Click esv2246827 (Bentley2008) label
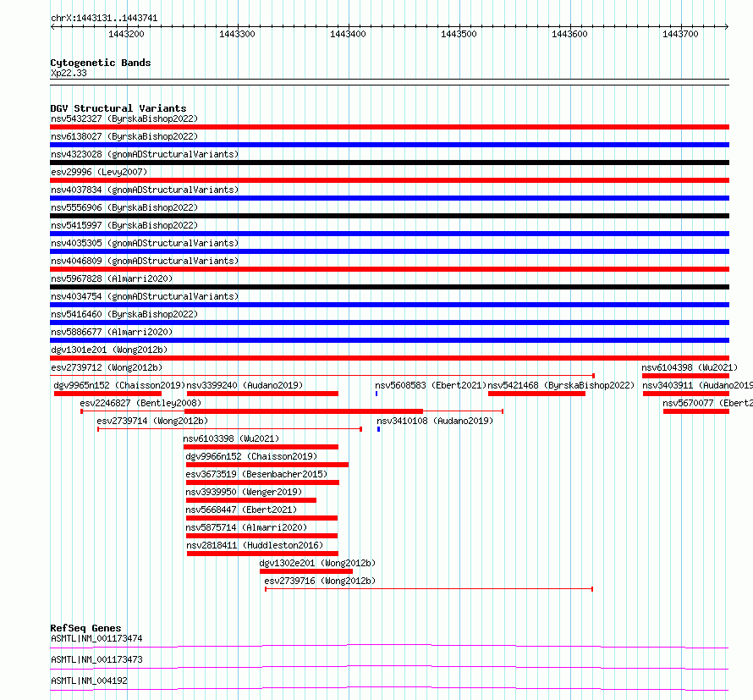The height and width of the screenshot is (700, 753). click(x=140, y=403)
